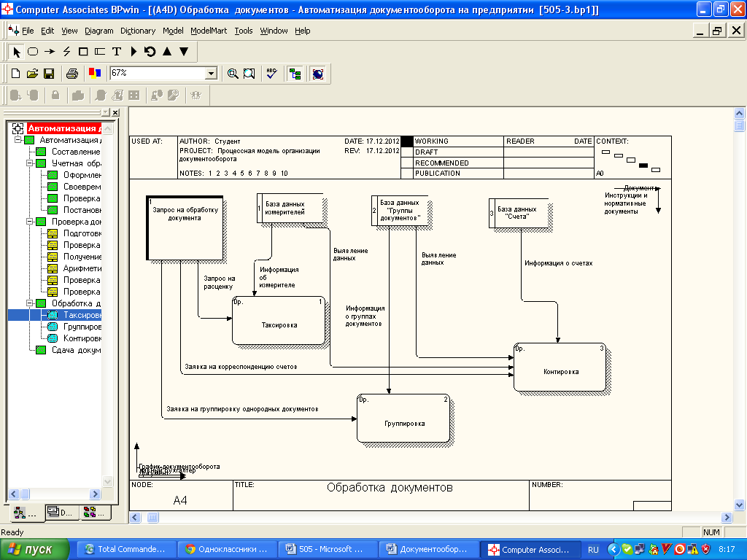The width and height of the screenshot is (747, 560).
Task: Open the ModelMart menu
Action: click(209, 31)
